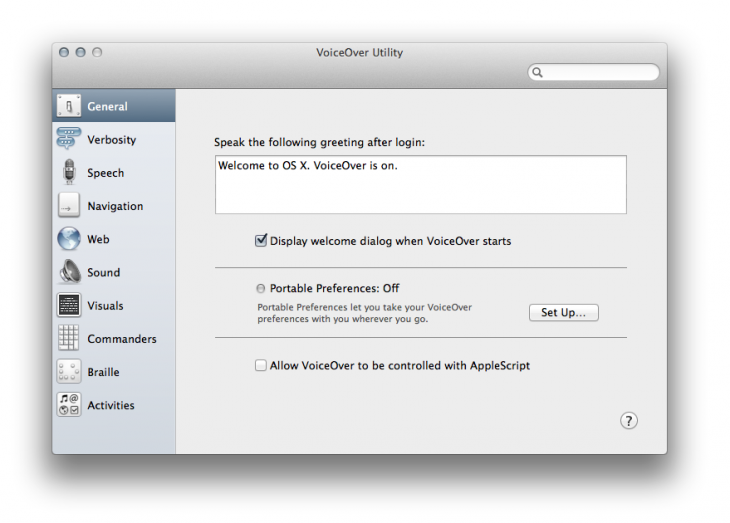Click inside the login greeting text box
The image size is (730, 523).
coord(420,185)
